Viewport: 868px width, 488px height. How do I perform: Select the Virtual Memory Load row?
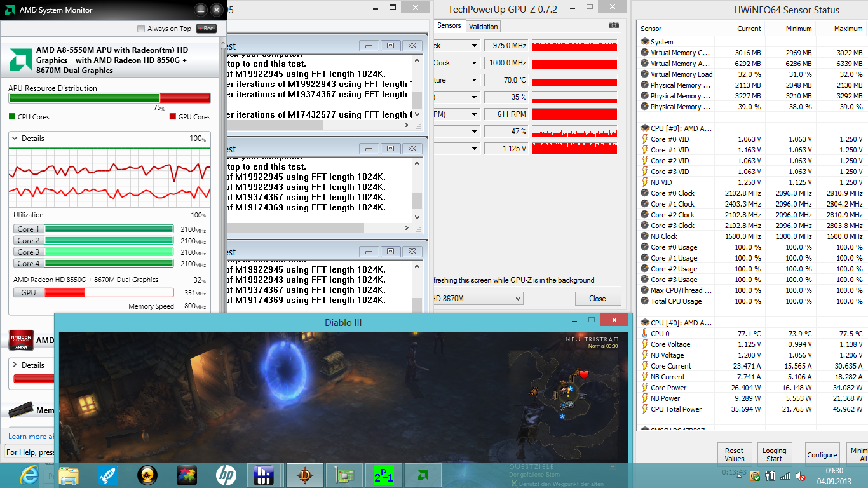pyautogui.click(x=752, y=74)
